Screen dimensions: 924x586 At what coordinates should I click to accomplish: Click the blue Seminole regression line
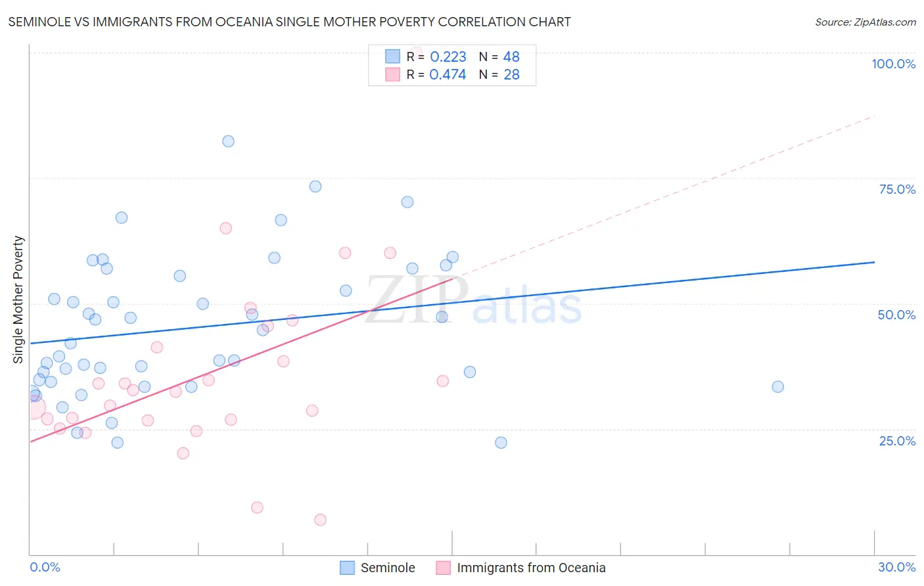[x=452, y=302]
